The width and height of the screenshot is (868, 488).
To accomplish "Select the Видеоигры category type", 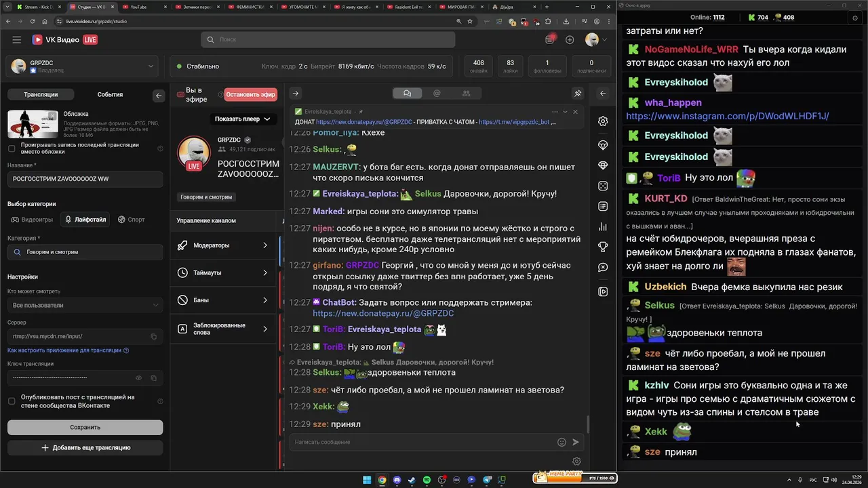I will coord(32,220).
